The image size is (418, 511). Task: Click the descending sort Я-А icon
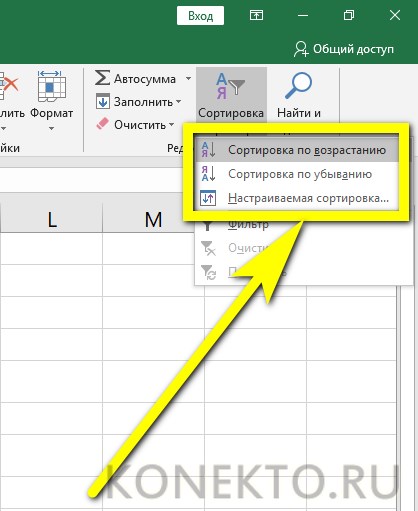coord(208,174)
